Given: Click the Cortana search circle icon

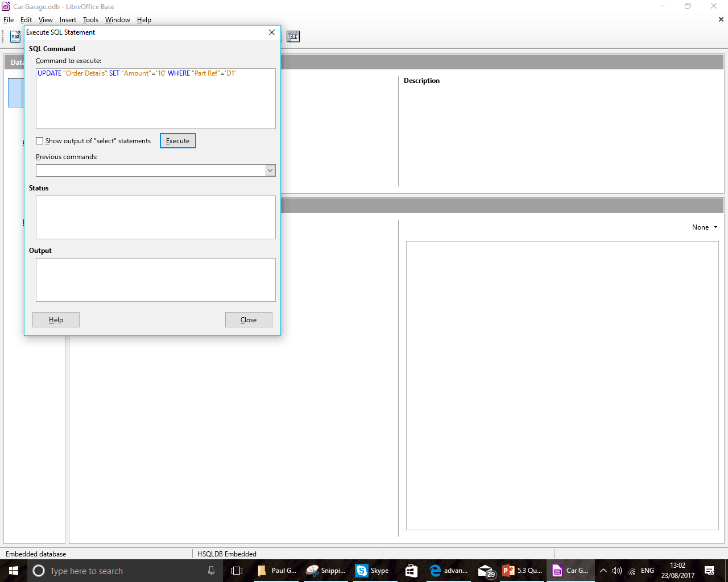Looking at the screenshot, I should [x=39, y=571].
